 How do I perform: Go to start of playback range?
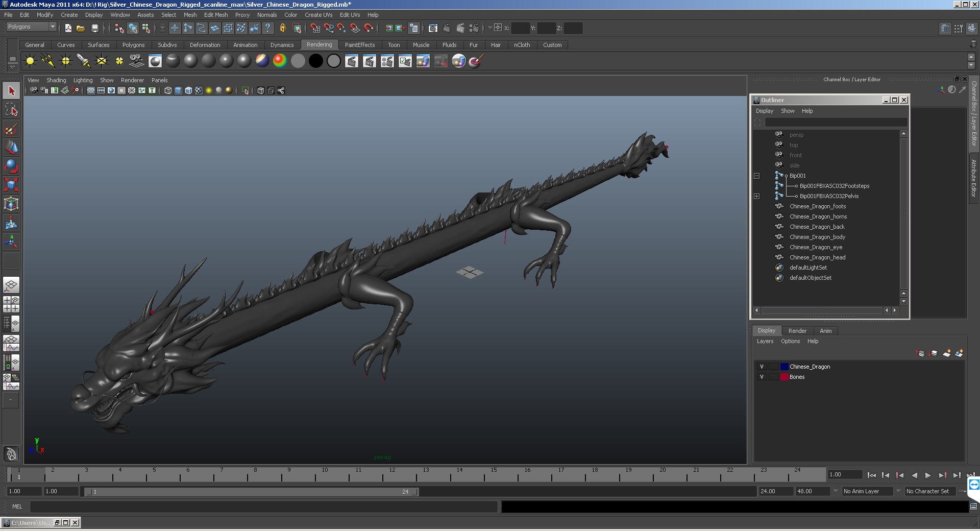coord(871,475)
